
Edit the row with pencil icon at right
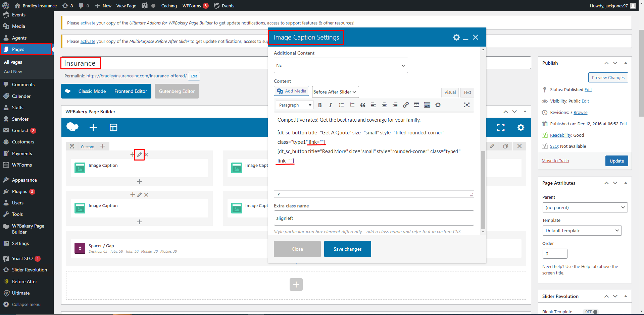(x=492, y=146)
